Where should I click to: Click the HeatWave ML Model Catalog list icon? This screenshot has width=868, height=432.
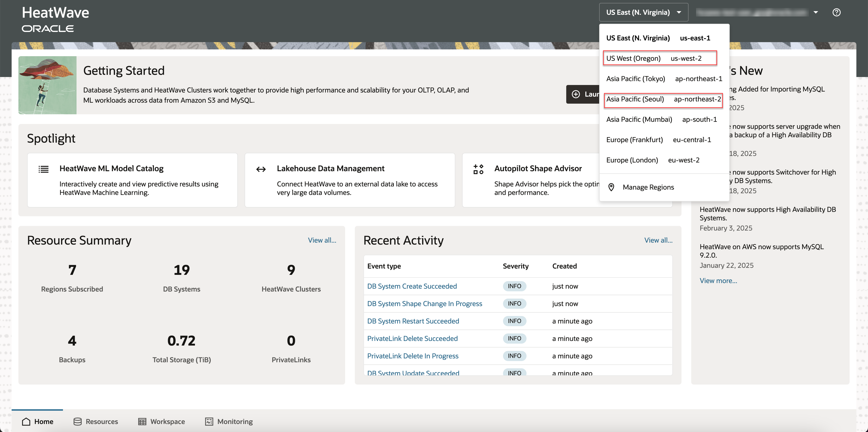point(43,169)
